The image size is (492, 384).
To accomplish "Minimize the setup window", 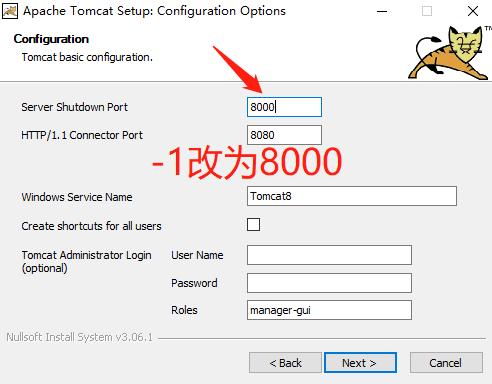I will 382,11.
